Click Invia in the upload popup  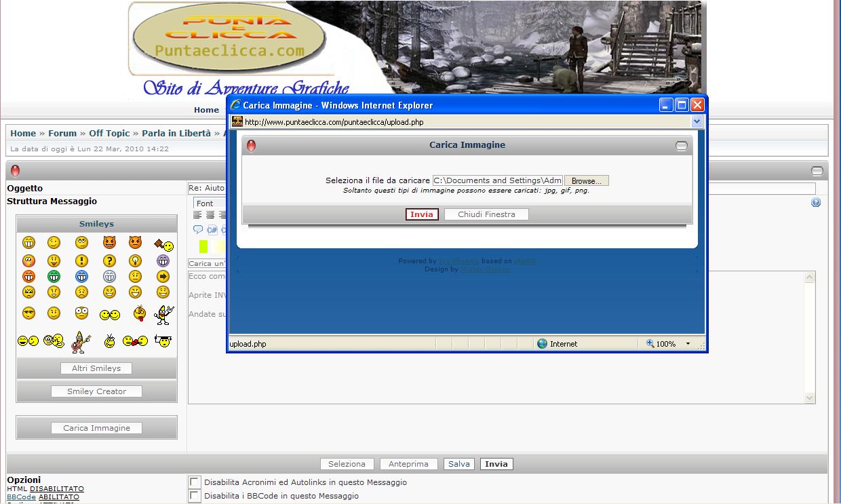tap(422, 214)
